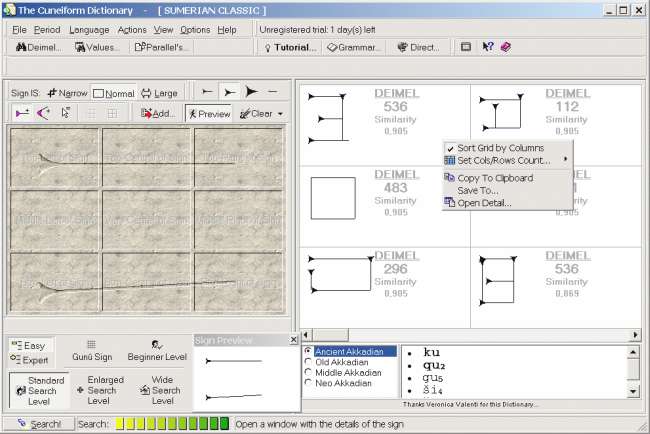Click the Values toolbar button
Image resolution: width=650 pixels, height=434 pixels.
click(x=98, y=47)
